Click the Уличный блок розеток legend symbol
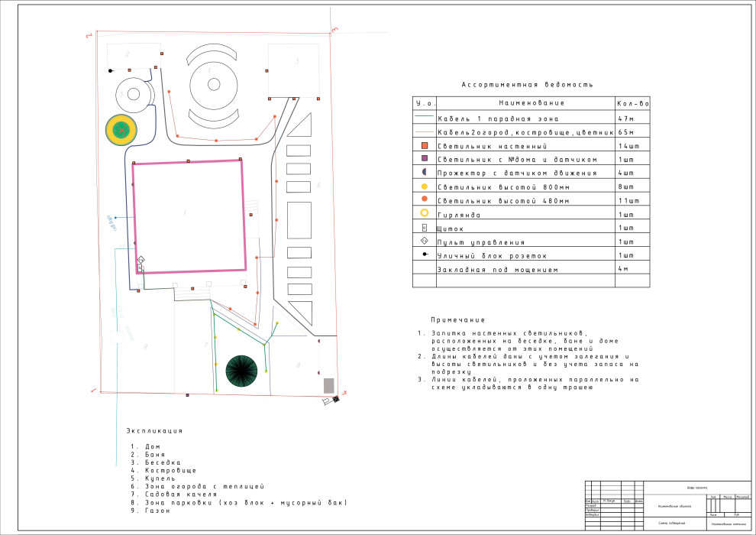The height and width of the screenshot is (535, 756). 424,255
